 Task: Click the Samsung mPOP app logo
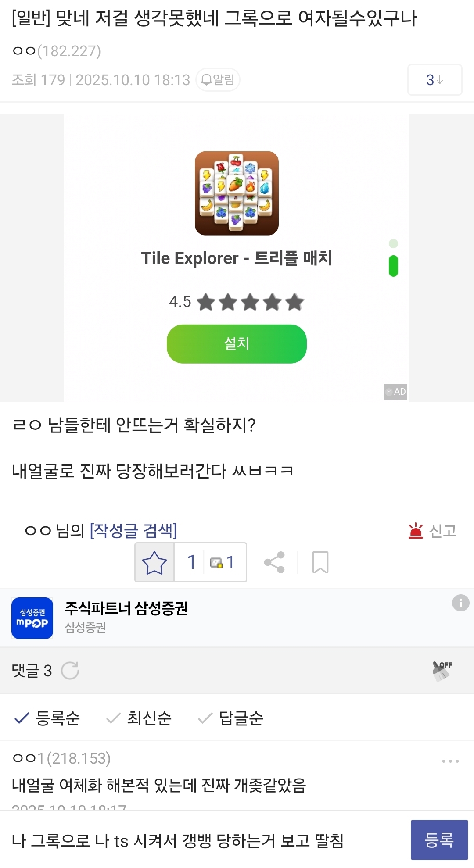coord(32,618)
